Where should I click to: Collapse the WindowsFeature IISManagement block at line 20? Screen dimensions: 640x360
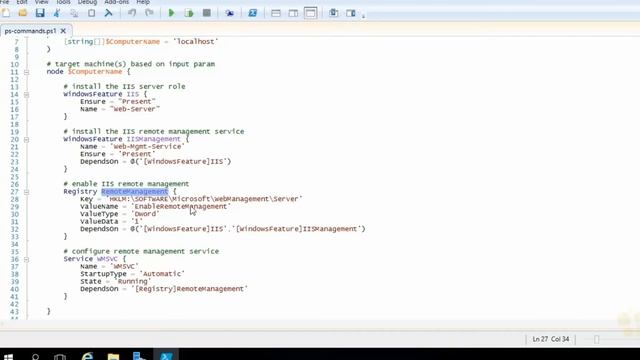coord(27,139)
